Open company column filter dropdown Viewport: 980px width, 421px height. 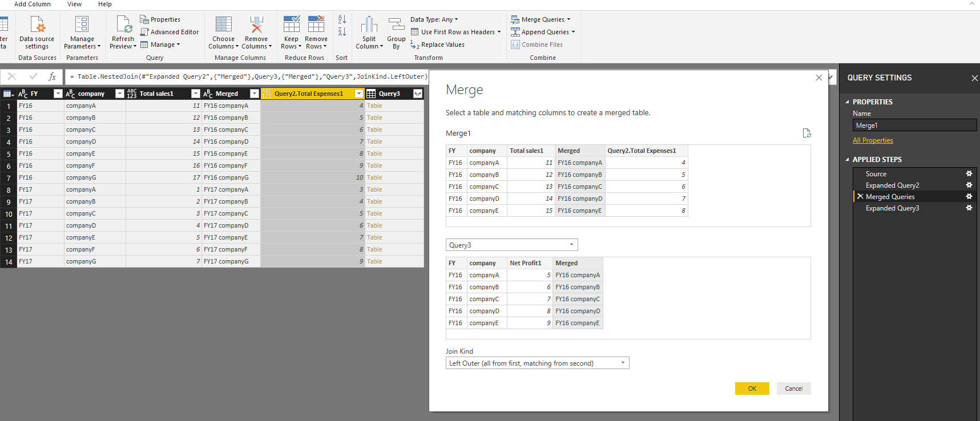click(x=119, y=94)
